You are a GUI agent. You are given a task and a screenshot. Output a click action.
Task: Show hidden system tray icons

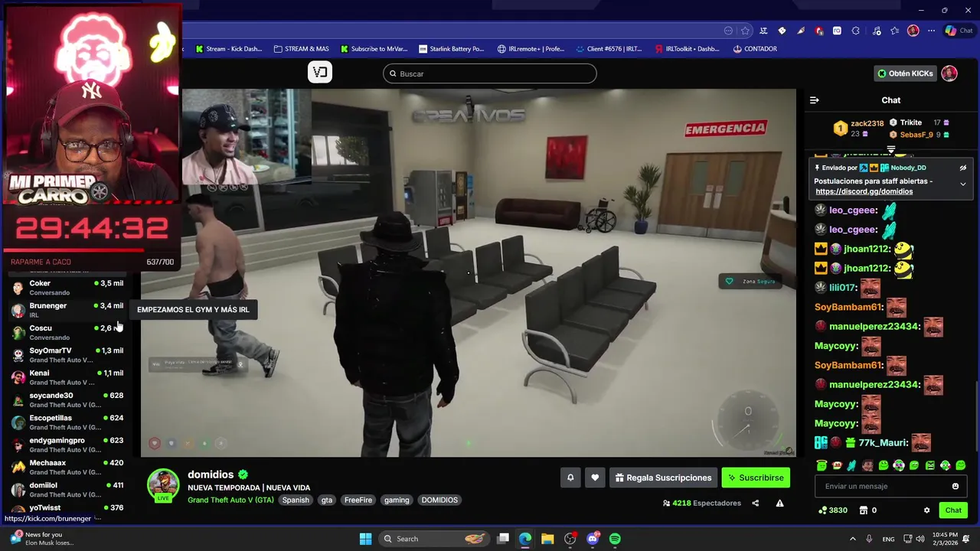tap(852, 539)
